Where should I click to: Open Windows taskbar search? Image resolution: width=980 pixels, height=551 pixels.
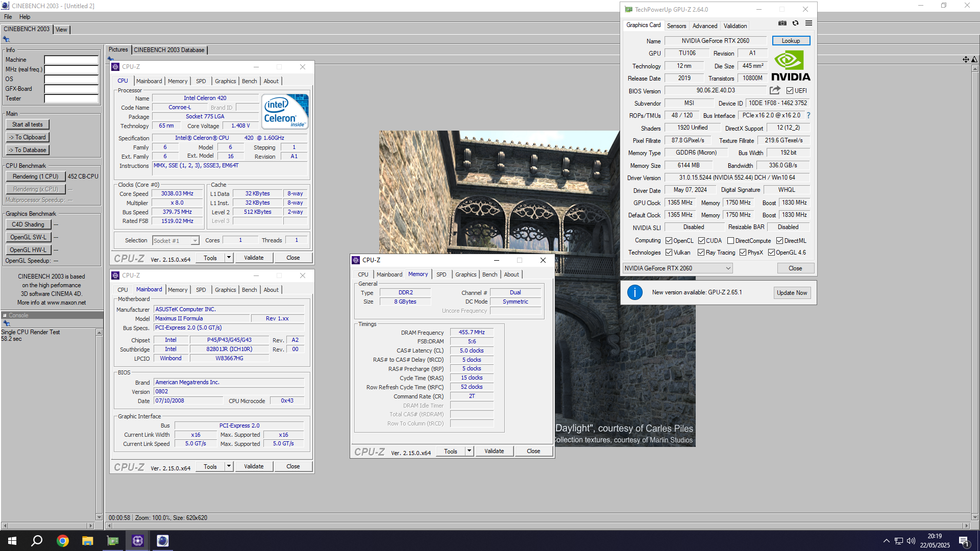point(37,541)
